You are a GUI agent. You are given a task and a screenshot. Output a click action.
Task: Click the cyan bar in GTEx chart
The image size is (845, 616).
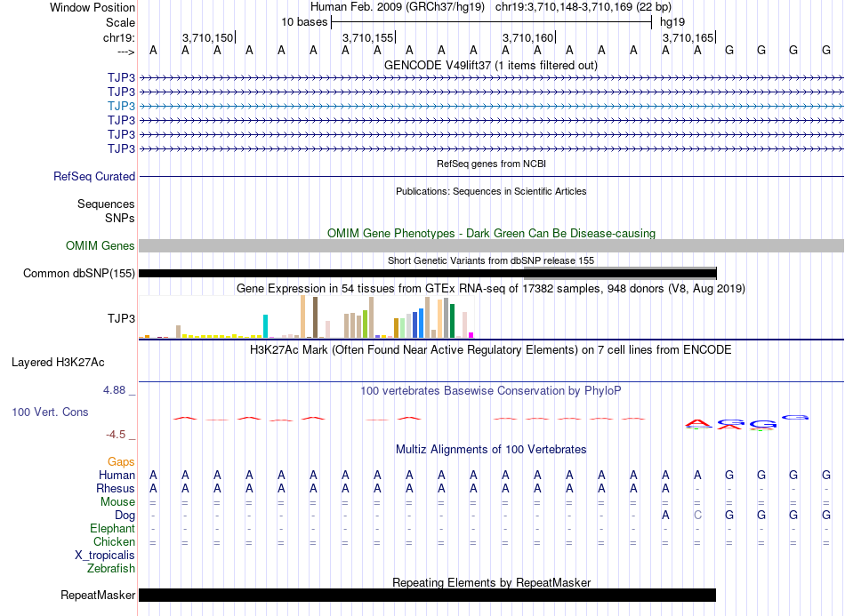(x=265, y=326)
